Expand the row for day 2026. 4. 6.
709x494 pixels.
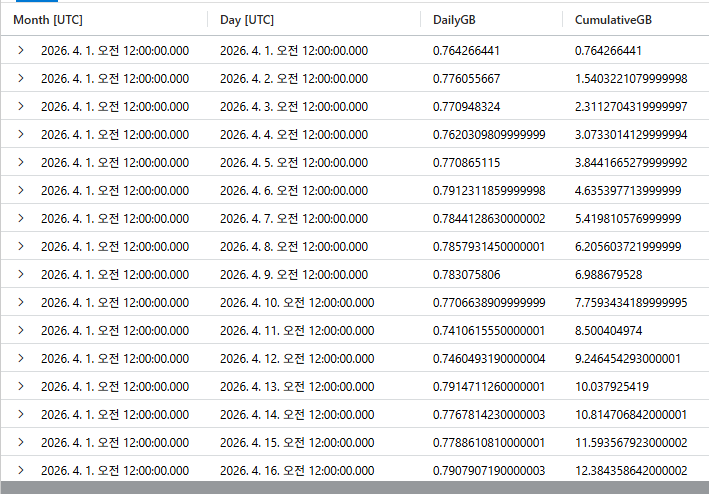21,190
